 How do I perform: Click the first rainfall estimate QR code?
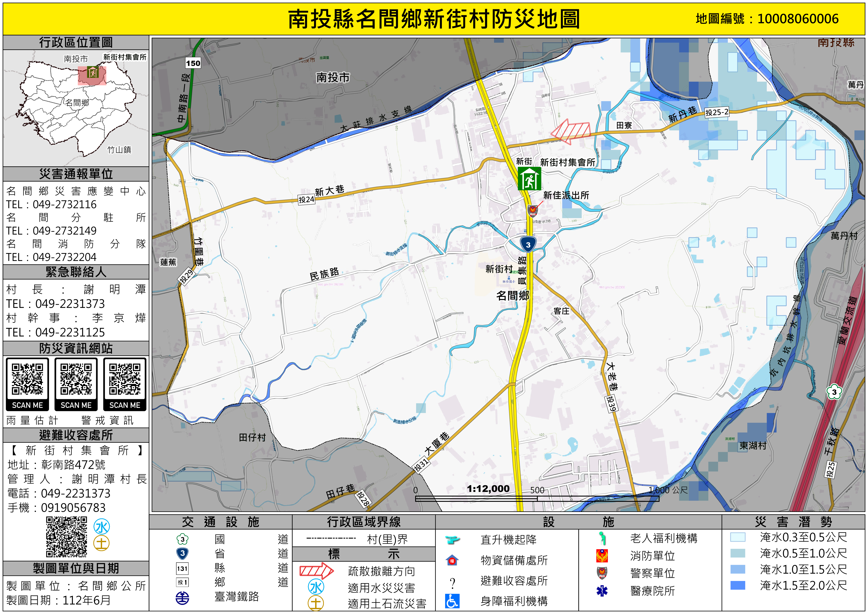tap(27, 380)
